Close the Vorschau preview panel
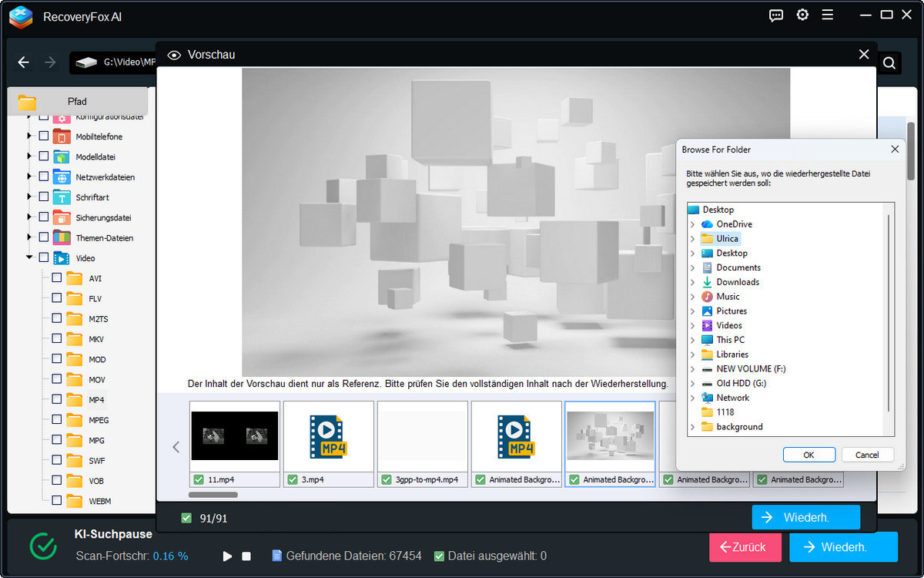Image resolution: width=924 pixels, height=578 pixels. click(863, 55)
